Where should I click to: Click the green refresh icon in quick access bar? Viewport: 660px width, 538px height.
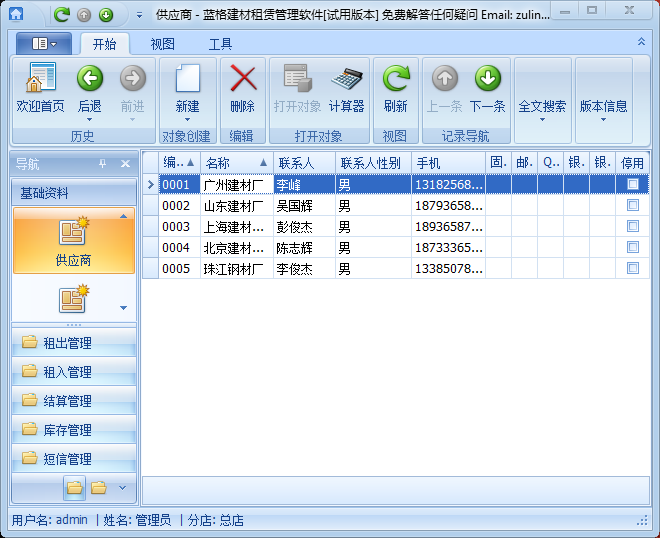tap(62, 15)
